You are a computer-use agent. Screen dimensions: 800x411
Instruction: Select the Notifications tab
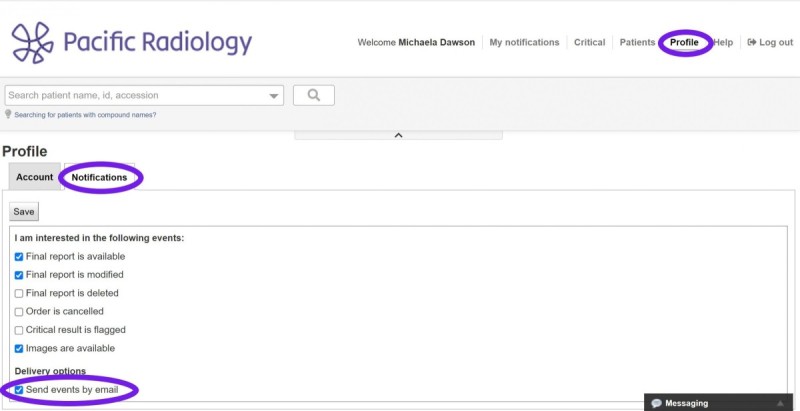(99, 177)
